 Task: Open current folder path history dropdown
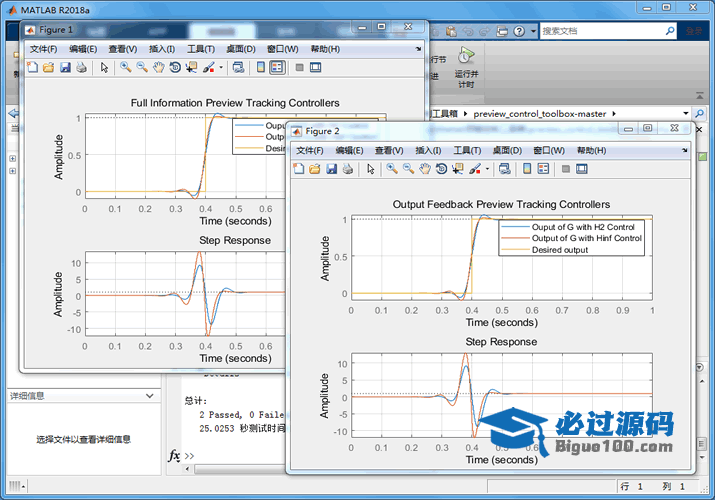click(685, 113)
